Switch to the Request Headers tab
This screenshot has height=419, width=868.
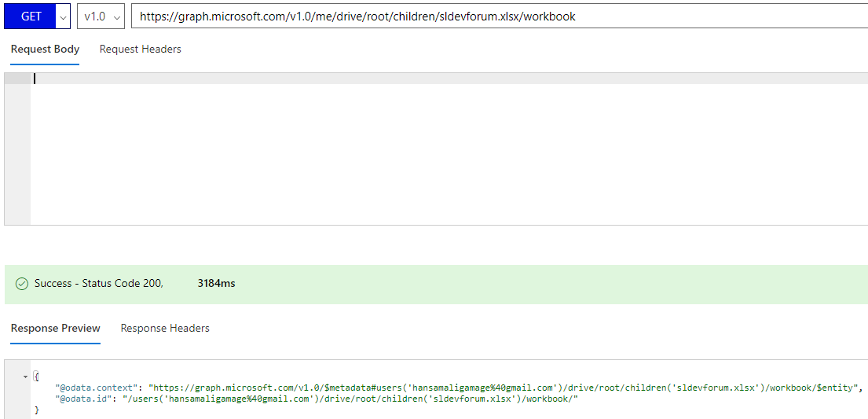click(140, 50)
